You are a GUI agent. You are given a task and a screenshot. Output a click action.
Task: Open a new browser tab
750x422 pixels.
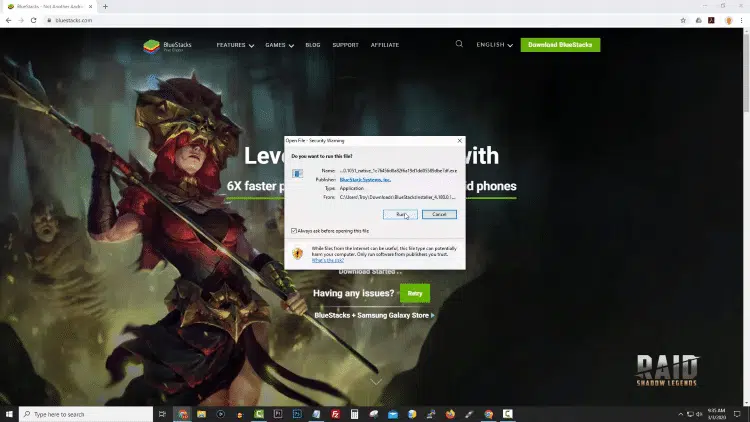105,7
